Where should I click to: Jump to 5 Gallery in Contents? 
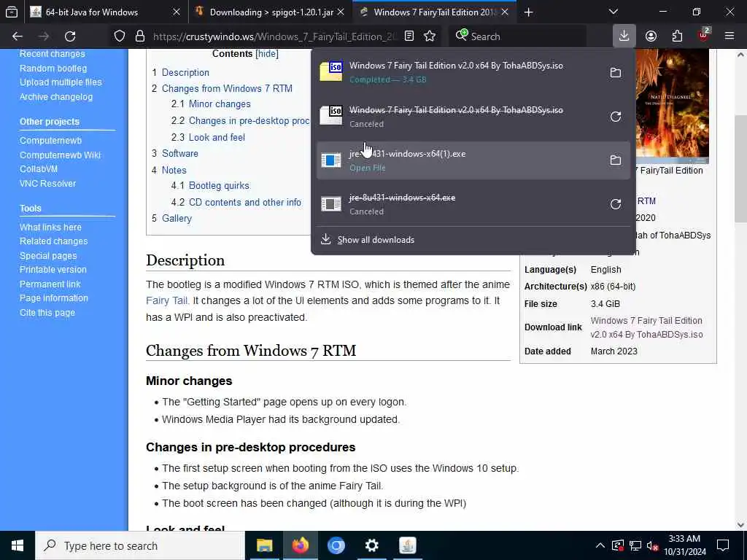point(171,219)
